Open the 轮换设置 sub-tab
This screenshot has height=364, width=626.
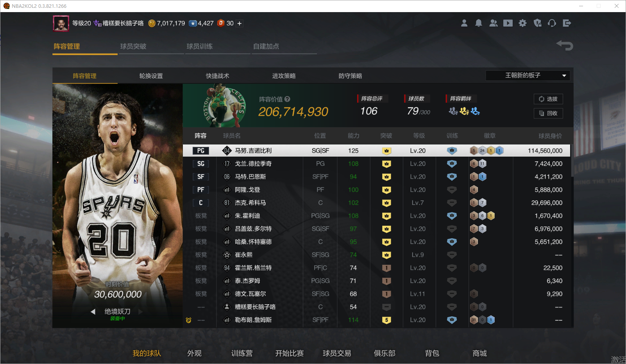(x=151, y=76)
